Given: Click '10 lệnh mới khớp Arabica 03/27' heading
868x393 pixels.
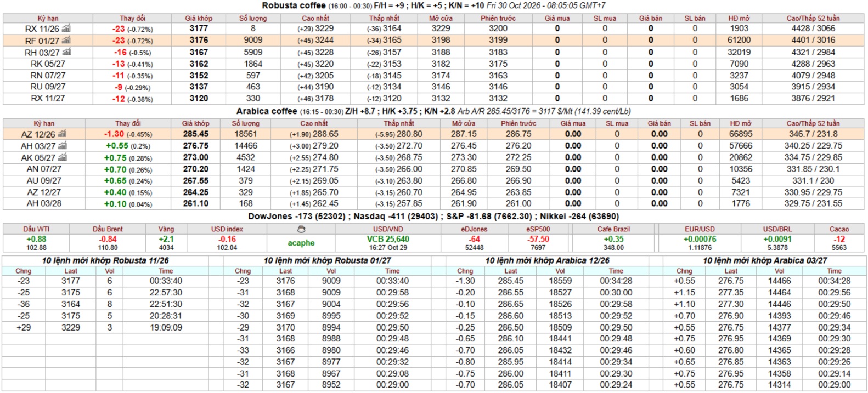Looking at the screenshot, I should click(x=765, y=260).
